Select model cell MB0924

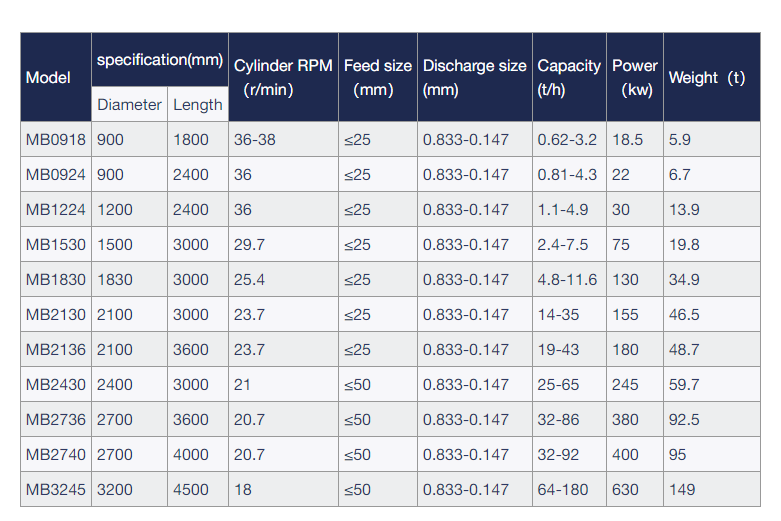(56, 174)
